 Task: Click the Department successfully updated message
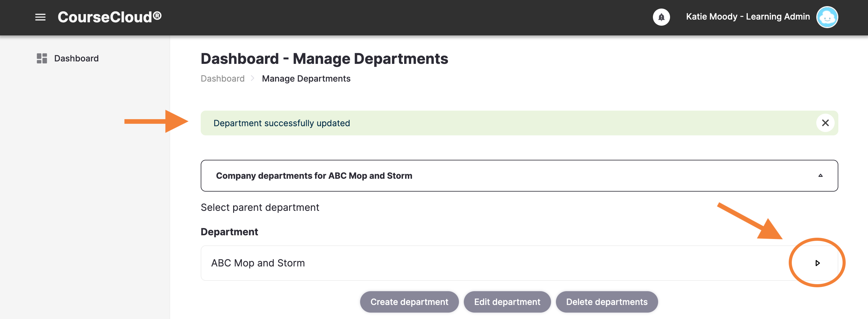(x=282, y=123)
